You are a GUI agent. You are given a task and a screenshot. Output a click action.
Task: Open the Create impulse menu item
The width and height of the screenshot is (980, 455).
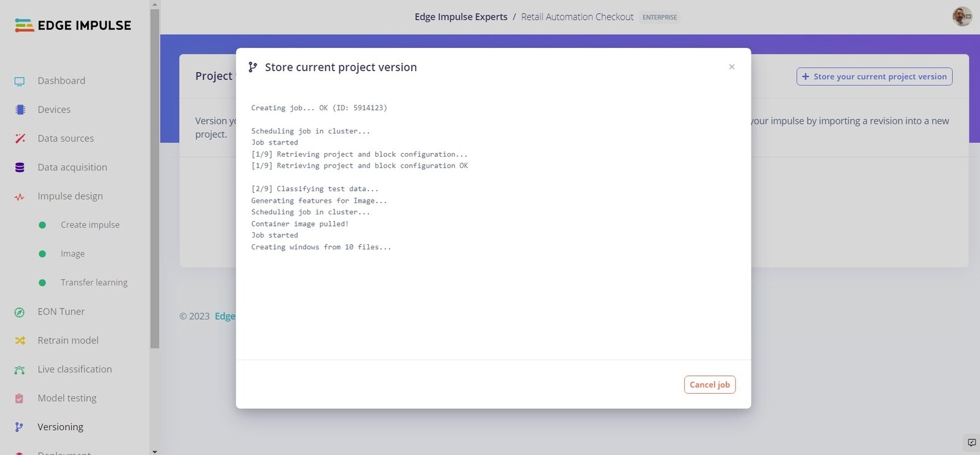coord(90,225)
